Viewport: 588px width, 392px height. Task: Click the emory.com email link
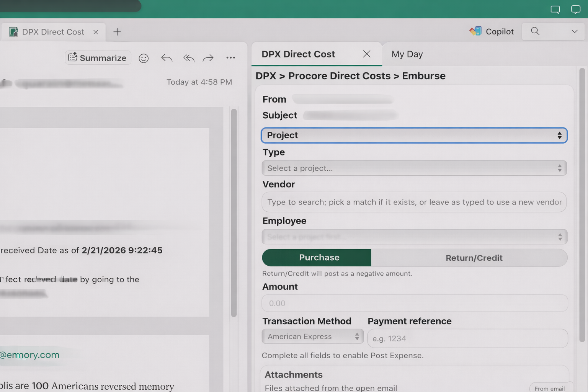[31, 355]
